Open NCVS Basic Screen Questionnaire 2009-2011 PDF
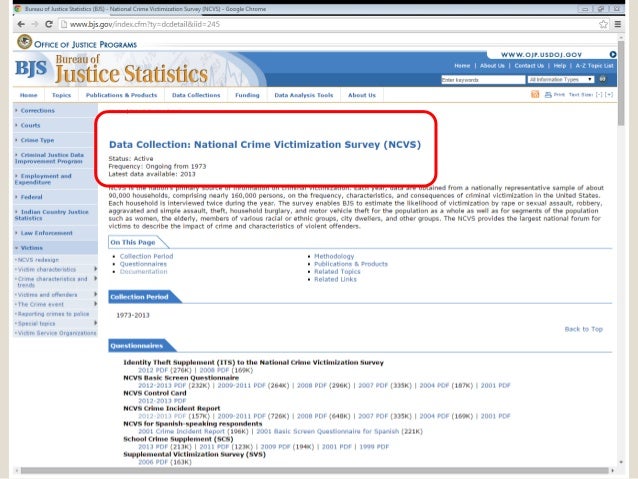Screen dimensions: 638x479 (x=242, y=385)
